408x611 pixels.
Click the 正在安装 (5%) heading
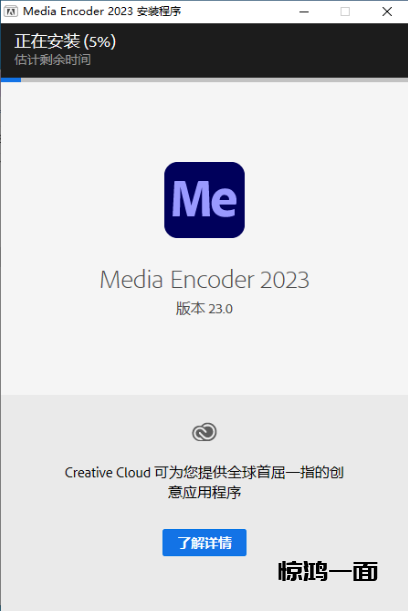coord(65,42)
